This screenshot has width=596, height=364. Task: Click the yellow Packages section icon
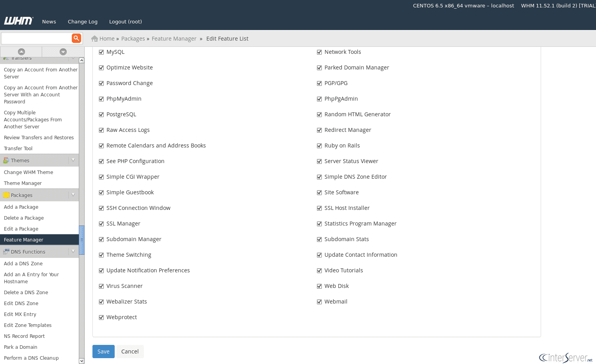pos(6,195)
